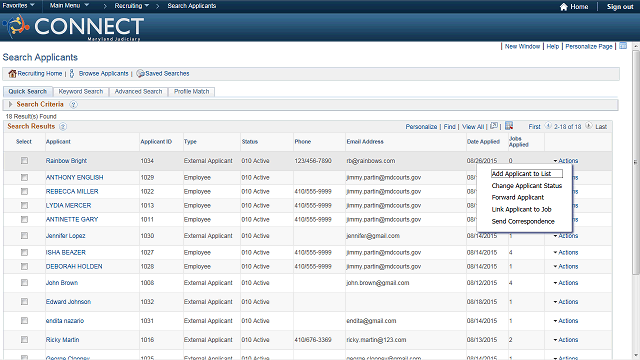
Task: Open ANTHONY ENGLISH applicant link
Action: point(74,178)
